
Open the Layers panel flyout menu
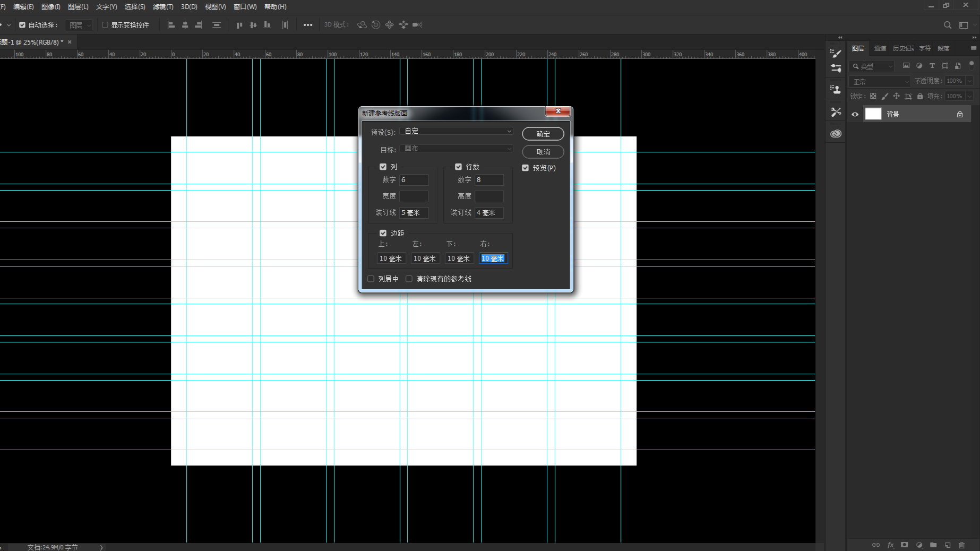(x=973, y=48)
